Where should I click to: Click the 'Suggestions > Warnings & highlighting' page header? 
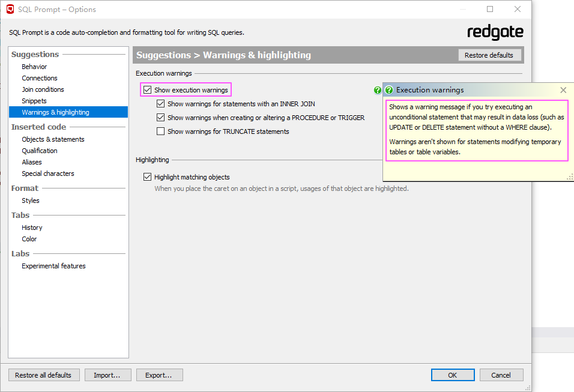(224, 55)
